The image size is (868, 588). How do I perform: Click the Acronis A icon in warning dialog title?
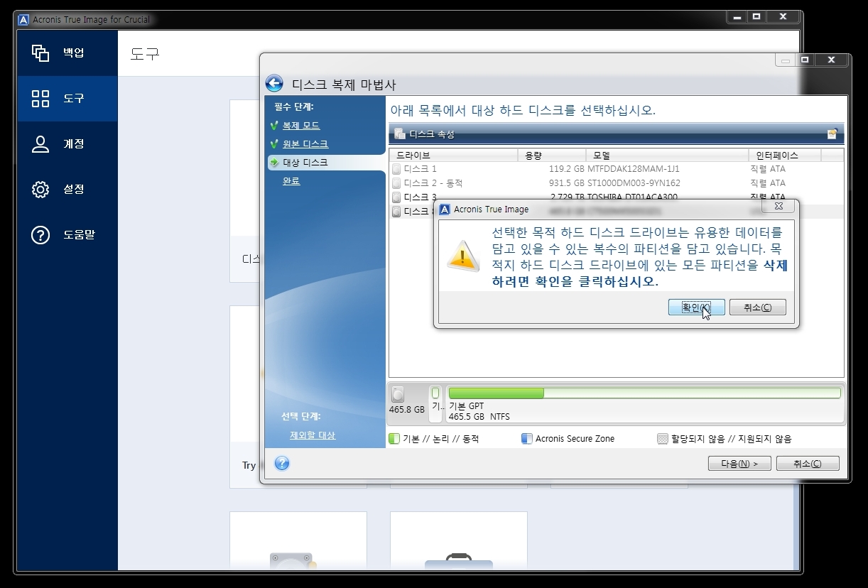(x=445, y=209)
